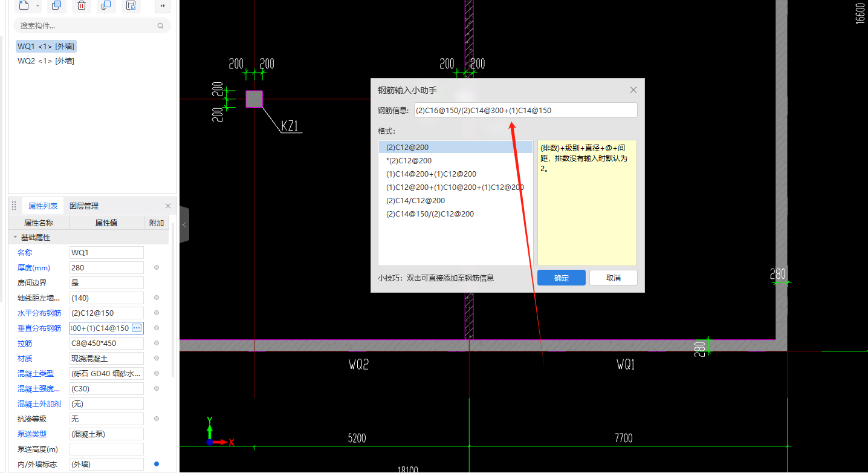Toggle 附加 marker for 水平分布钢筋 row
This screenshot has width=868, height=473.
pyautogui.click(x=157, y=313)
